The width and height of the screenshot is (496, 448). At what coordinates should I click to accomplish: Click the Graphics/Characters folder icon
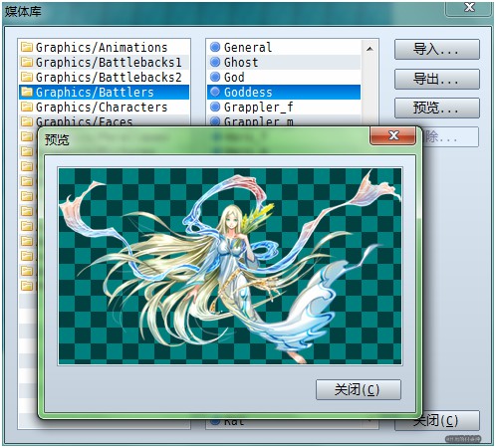tap(27, 107)
